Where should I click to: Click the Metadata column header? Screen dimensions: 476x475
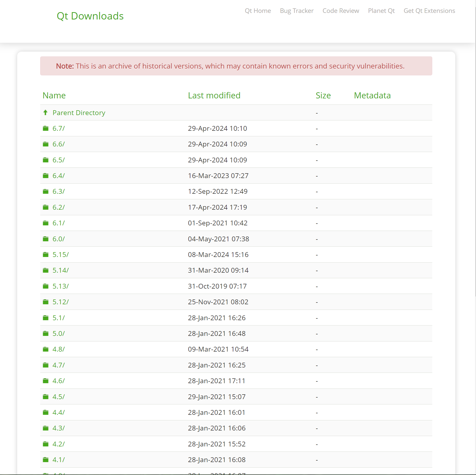click(x=372, y=95)
